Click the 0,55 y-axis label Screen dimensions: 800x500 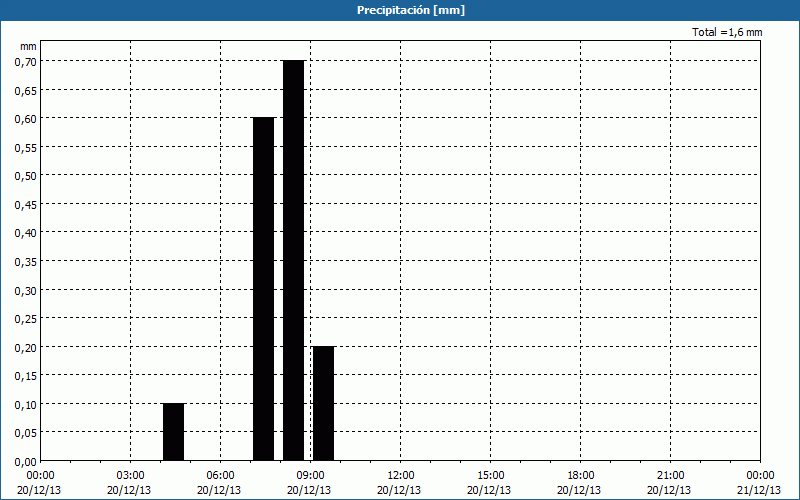click(x=26, y=147)
